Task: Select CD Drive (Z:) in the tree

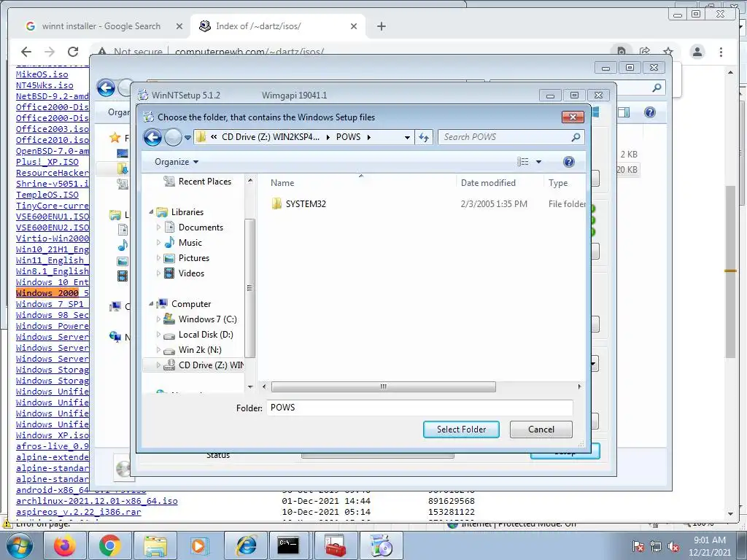Action: (211, 365)
